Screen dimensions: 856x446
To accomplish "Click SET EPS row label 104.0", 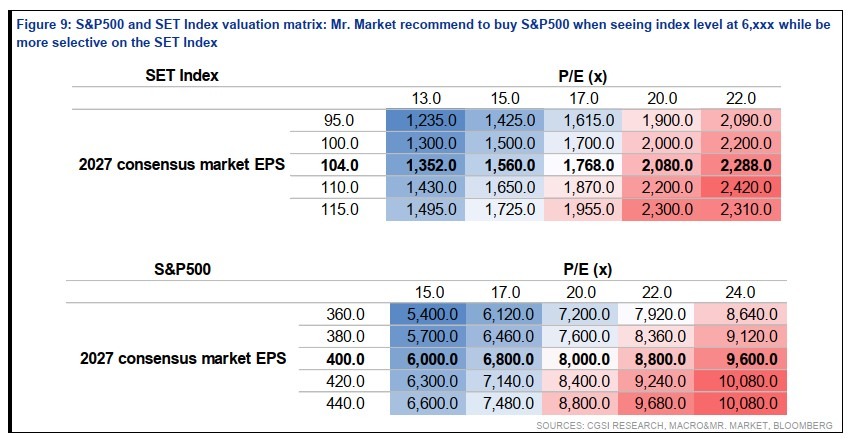I will pyautogui.click(x=339, y=165).
